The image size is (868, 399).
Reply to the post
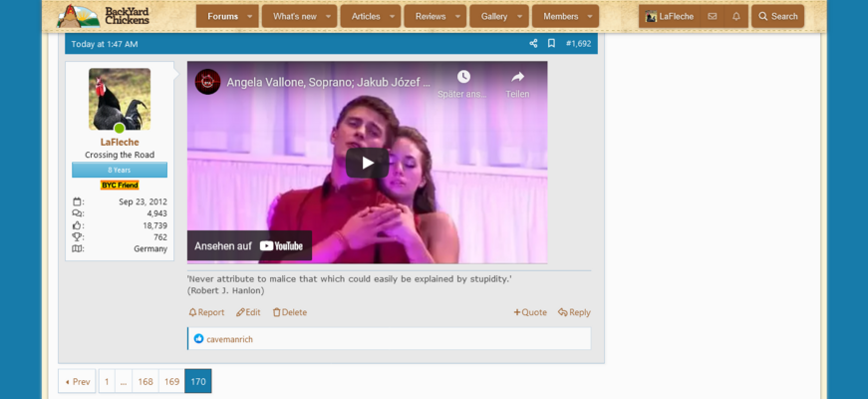(x=574, y=312)
